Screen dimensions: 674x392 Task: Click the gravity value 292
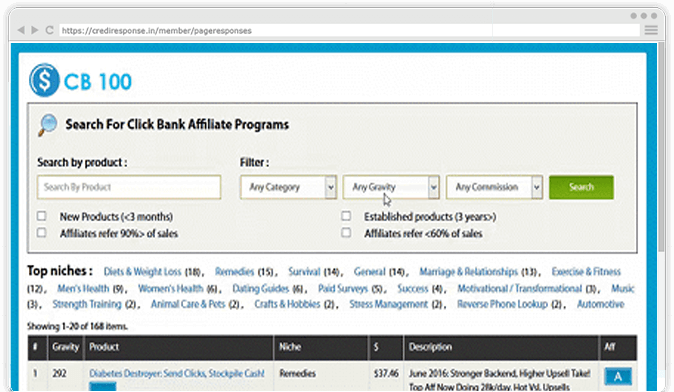tap(59, 374)
